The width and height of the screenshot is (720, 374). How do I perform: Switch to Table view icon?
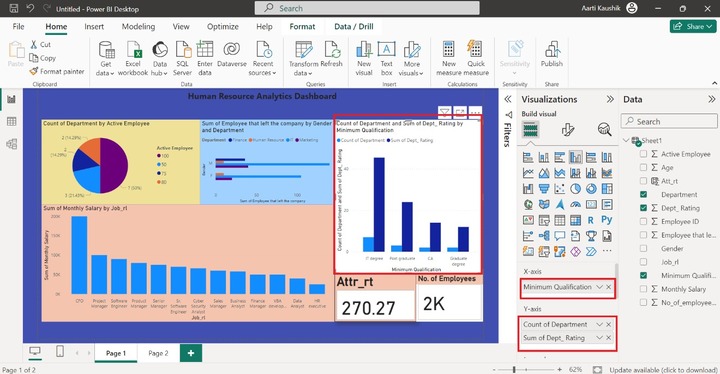pyautogui.click(x=11, y=121)
